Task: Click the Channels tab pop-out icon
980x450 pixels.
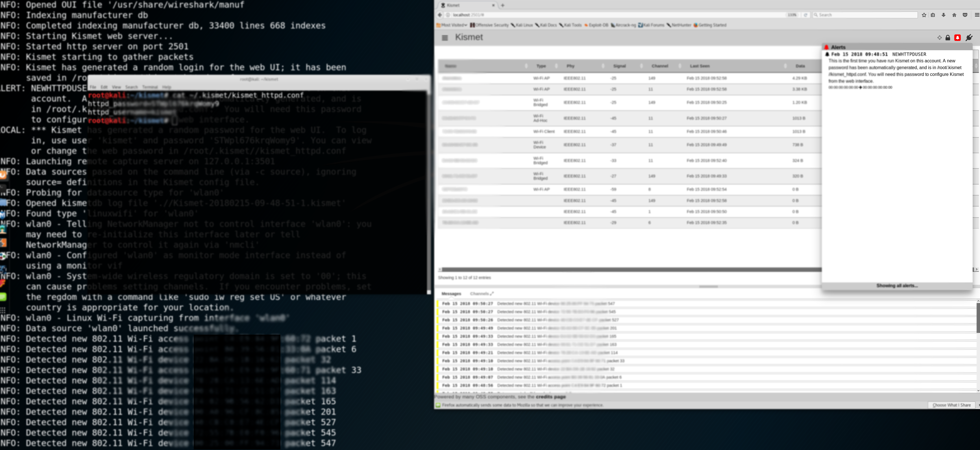Action: pyautogui.click(x=492, y=293)
